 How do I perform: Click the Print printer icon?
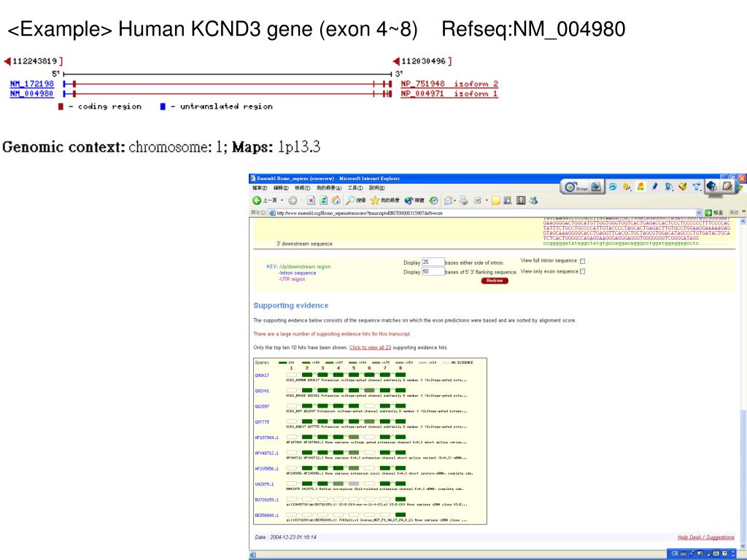click(463, 201)
